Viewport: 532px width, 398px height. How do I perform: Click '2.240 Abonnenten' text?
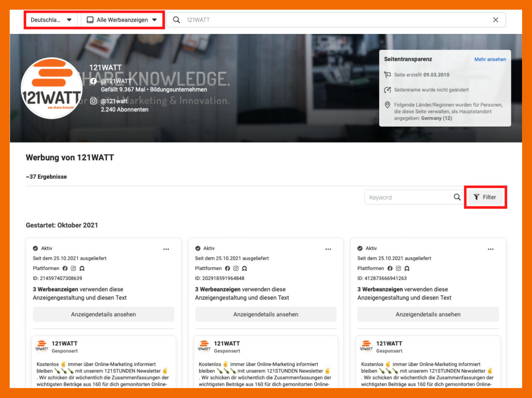click(x=125, y=109)
